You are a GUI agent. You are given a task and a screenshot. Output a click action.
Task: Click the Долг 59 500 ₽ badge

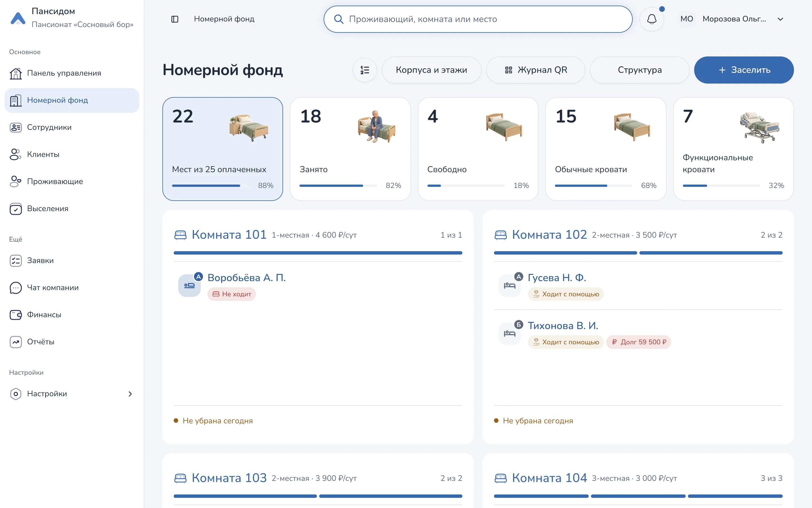[638, 342]
